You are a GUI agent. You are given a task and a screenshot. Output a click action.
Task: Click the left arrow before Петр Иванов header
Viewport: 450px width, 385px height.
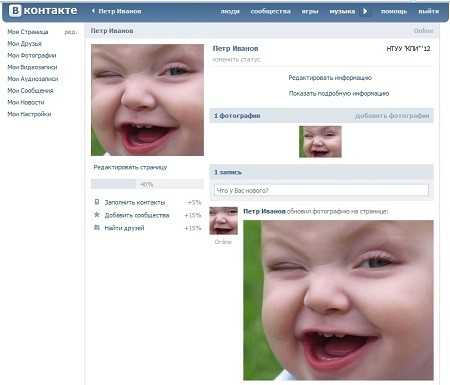point(93,11)
